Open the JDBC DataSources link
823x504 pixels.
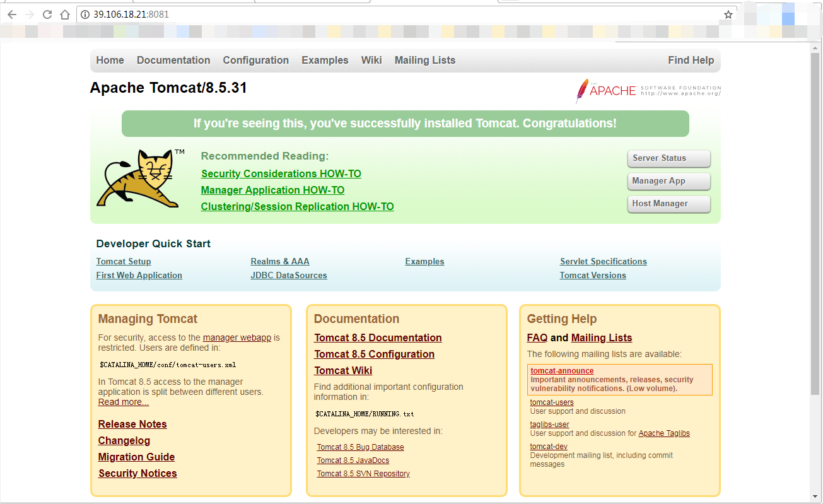tap(289, 275)
